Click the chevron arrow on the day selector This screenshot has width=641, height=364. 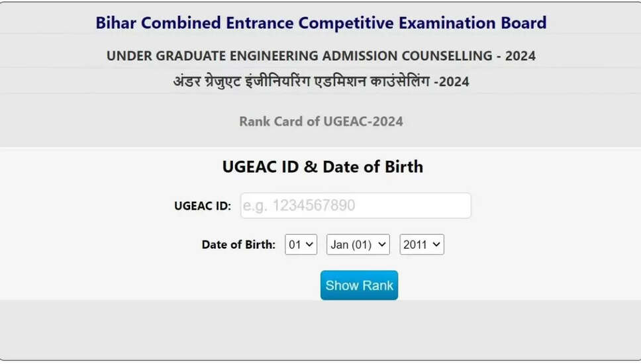pos(310,245)
